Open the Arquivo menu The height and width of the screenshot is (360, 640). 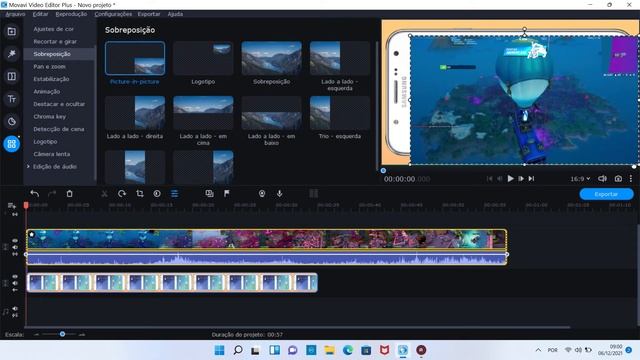[15, 14]
